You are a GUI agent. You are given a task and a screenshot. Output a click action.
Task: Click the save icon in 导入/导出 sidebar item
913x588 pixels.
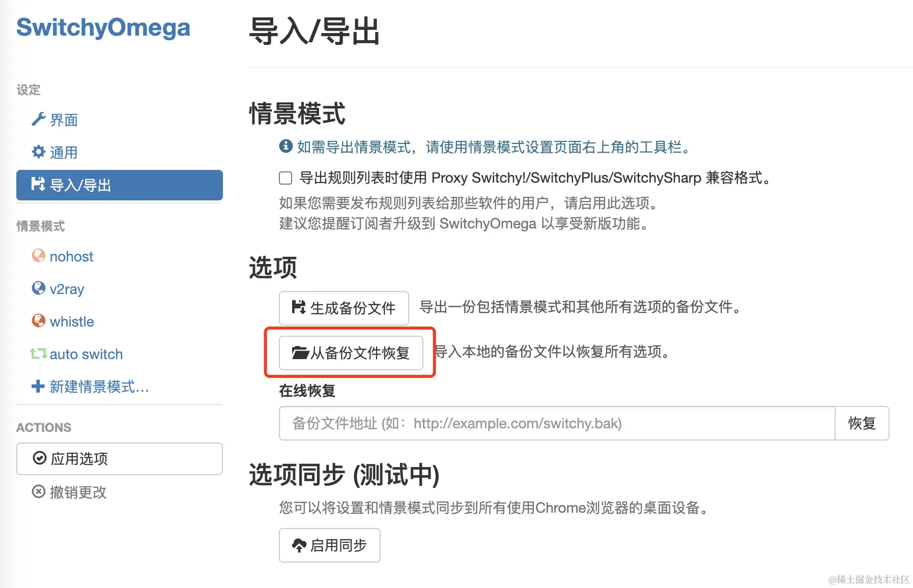(x=38, y=184)
